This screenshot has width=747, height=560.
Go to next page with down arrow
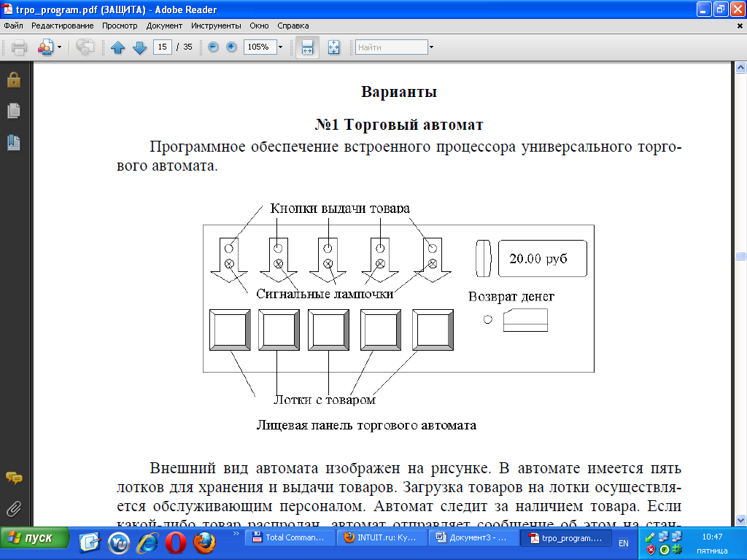(139, 47)
